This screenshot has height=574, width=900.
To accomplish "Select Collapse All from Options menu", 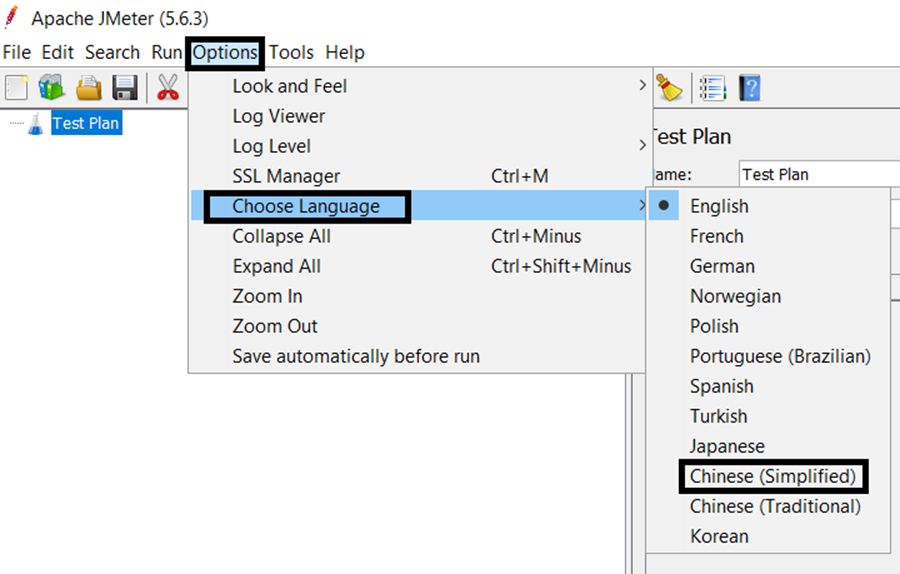I will point(281,236).
